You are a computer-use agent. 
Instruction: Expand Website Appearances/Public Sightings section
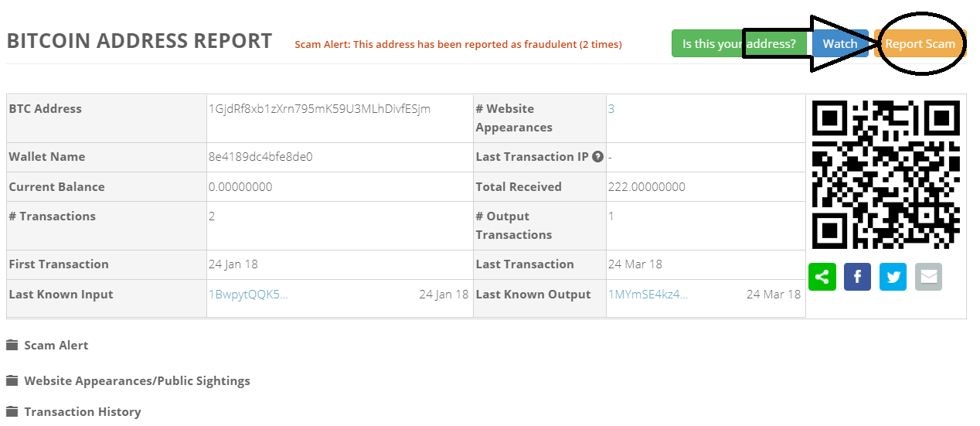point(137,381)
